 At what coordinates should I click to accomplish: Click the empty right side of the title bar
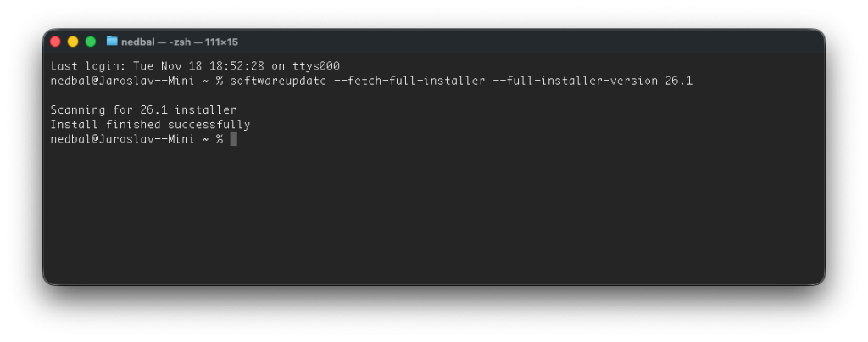[x=593, y=42]
